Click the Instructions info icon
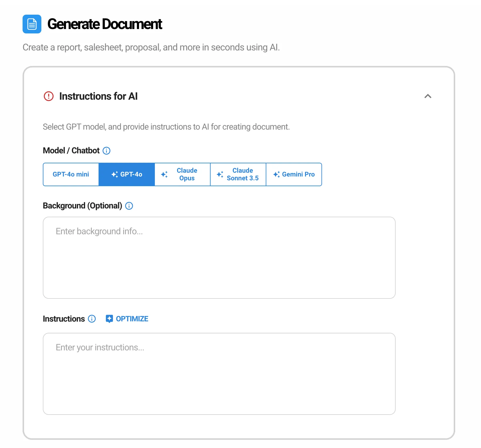The height and width of the screenshot is (448, 481). click(92, 319)
